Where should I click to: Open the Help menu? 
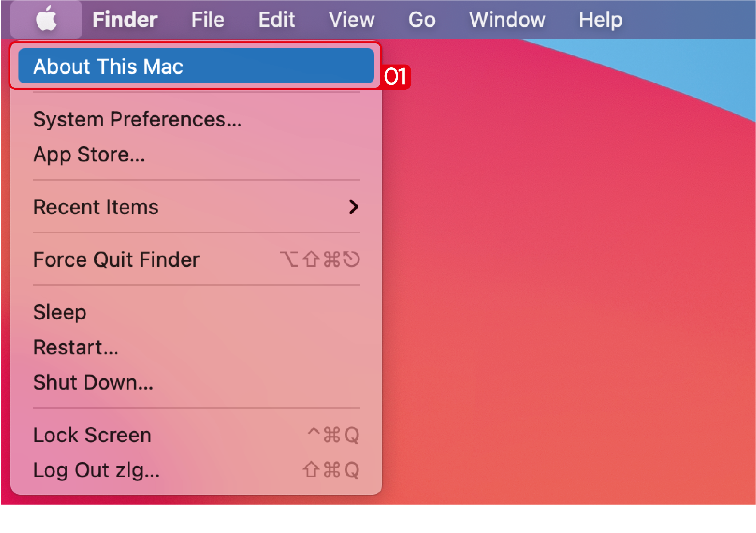pos(601,19)
